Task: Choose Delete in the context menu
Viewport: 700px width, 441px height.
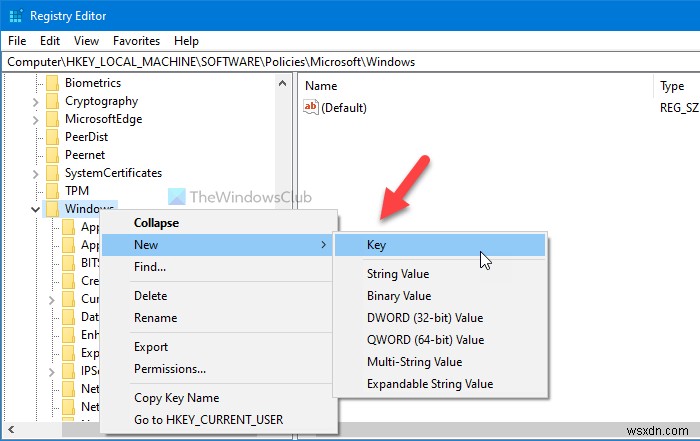Action: tap(218, 296)
